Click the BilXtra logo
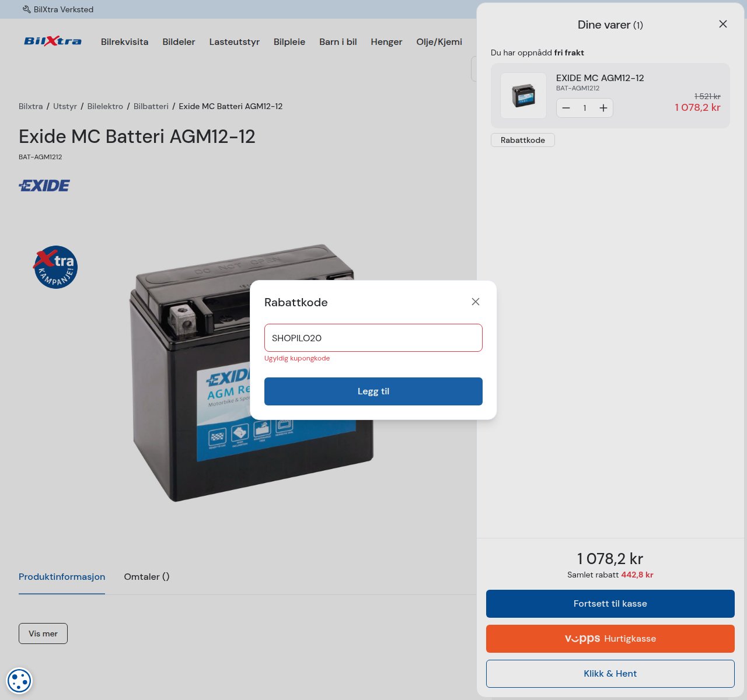Image resolution: width=747 pixels, height=700 pixels. click(x=53, y=41)
